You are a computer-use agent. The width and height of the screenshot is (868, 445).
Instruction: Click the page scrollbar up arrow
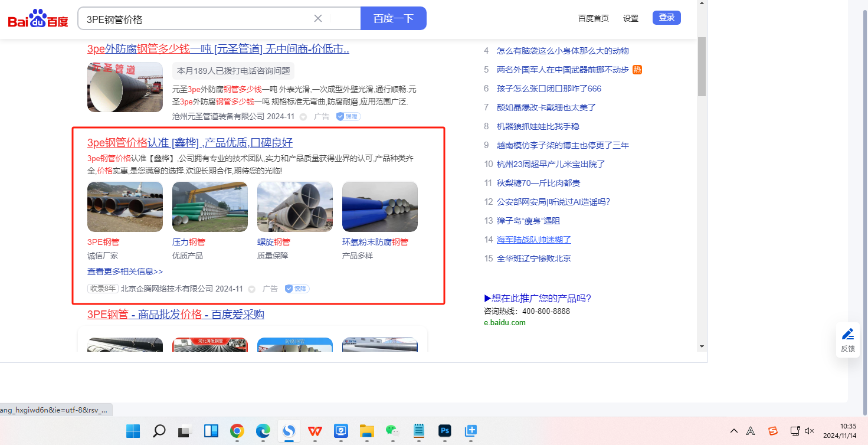click(702, 4)
